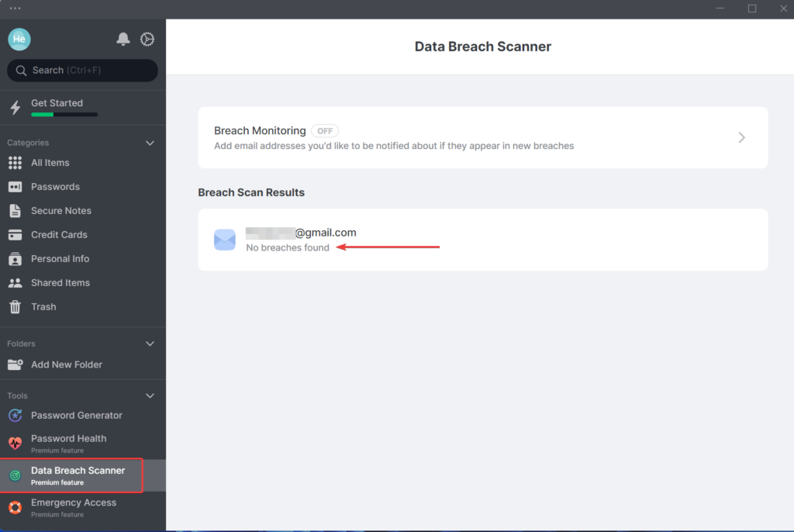Click the Secure Notes document icon

point(16,211)
